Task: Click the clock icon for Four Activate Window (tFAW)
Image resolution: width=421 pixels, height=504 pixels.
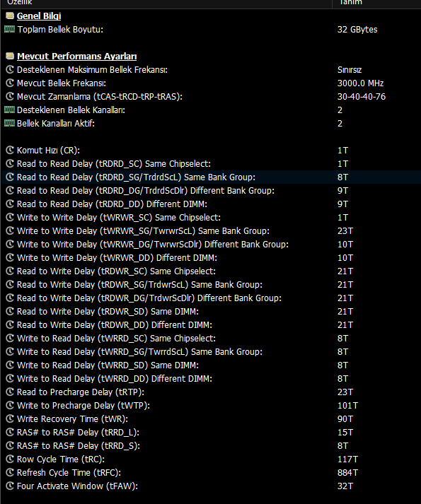Action: point(10,486)
